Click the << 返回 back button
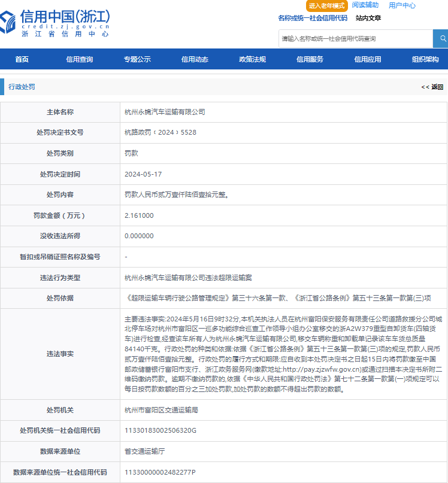The width and height of the screenshot is (448, 483). [432, 87]
